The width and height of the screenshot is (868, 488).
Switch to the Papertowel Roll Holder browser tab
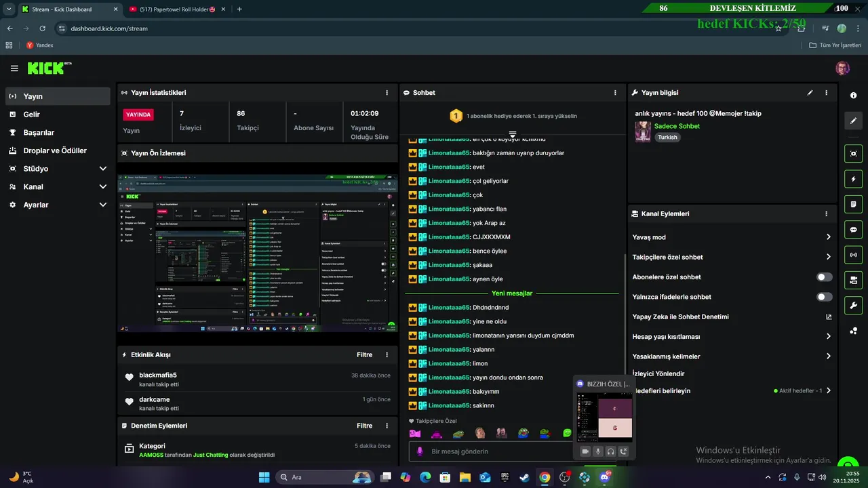[178, 9]
